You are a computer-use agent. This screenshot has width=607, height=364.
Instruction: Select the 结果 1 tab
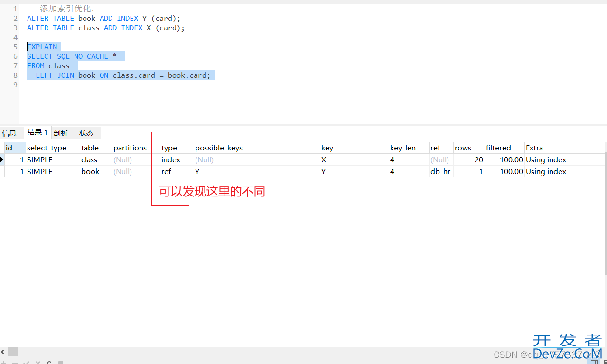pos(37,132)
